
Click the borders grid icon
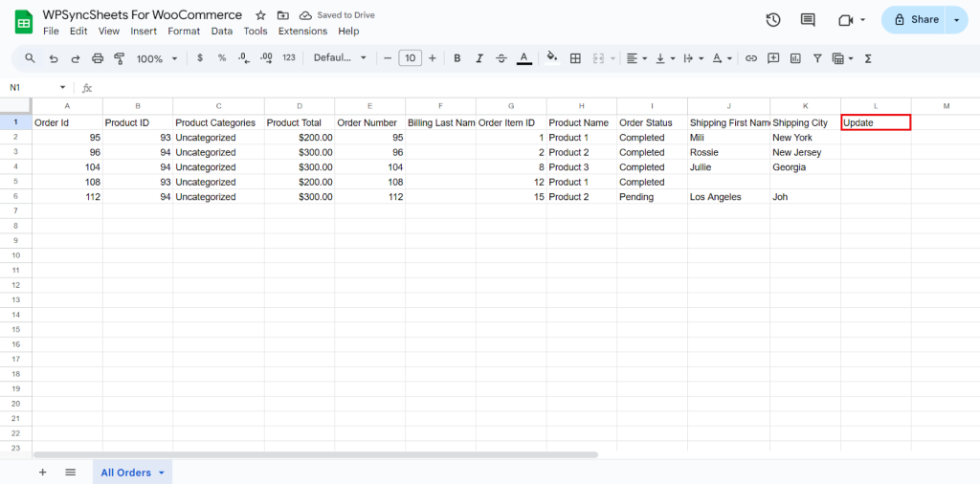click(x=575, y=58)
